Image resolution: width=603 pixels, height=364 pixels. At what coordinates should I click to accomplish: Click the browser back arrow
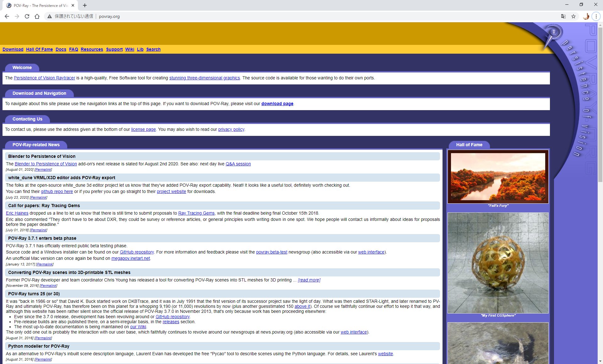tap(7, 16)
